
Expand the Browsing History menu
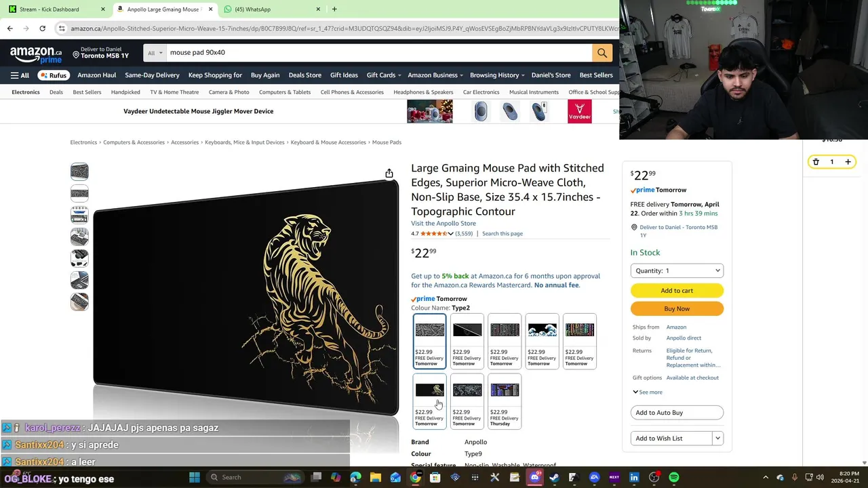pos(498,75)
